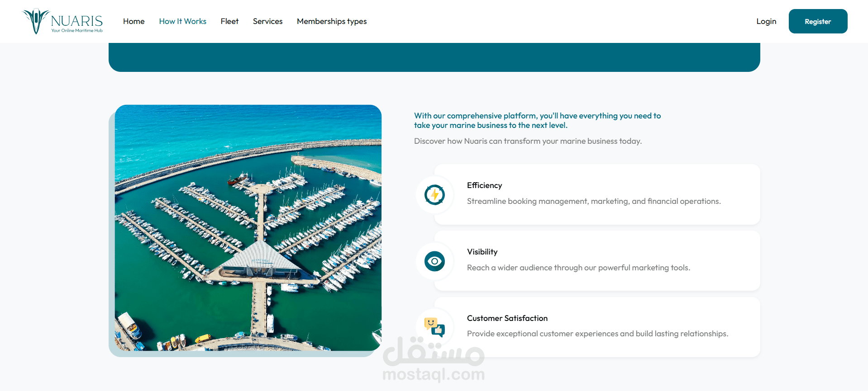The width and height of the screenshot is (868, 391).
Task: Select the Visibility card heading
Action: coord(482,252)
